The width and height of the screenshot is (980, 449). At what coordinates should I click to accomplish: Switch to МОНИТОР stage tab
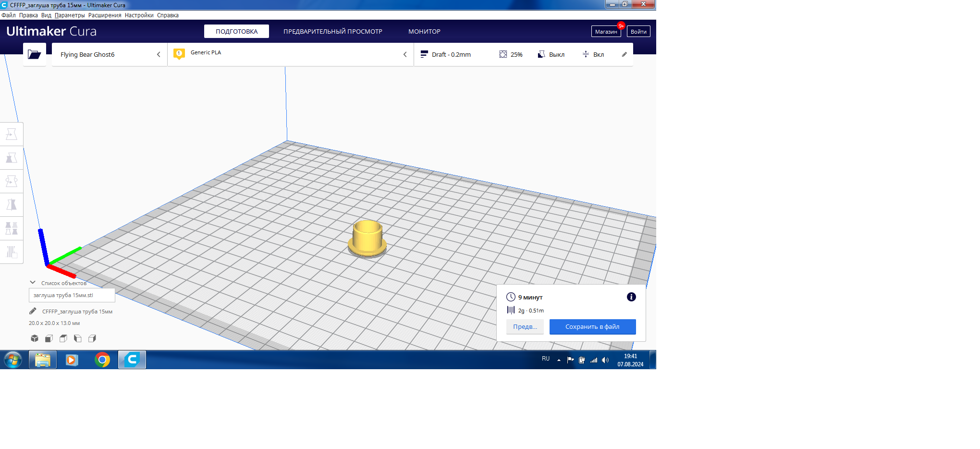click(424, 31)
